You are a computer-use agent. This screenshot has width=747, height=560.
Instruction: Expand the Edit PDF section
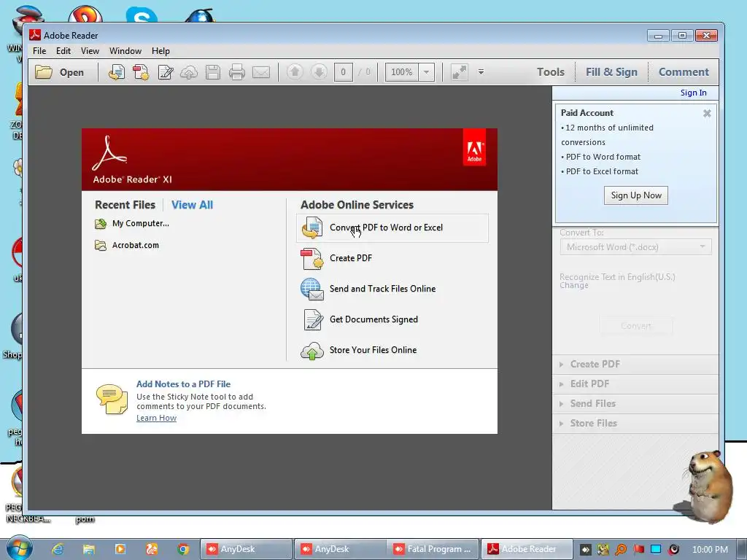pyautogui.click(x=635, y=384)
